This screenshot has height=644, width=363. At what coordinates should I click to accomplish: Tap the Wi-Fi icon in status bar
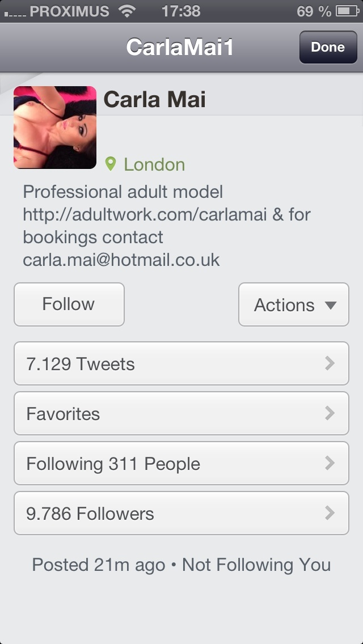[x=128, y=11]
